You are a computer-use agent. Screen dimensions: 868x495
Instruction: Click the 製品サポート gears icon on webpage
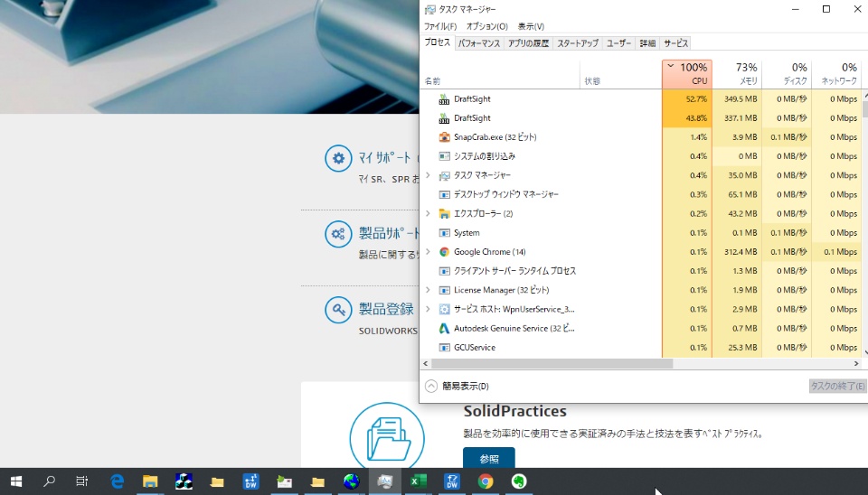click(x=338, y=234)
